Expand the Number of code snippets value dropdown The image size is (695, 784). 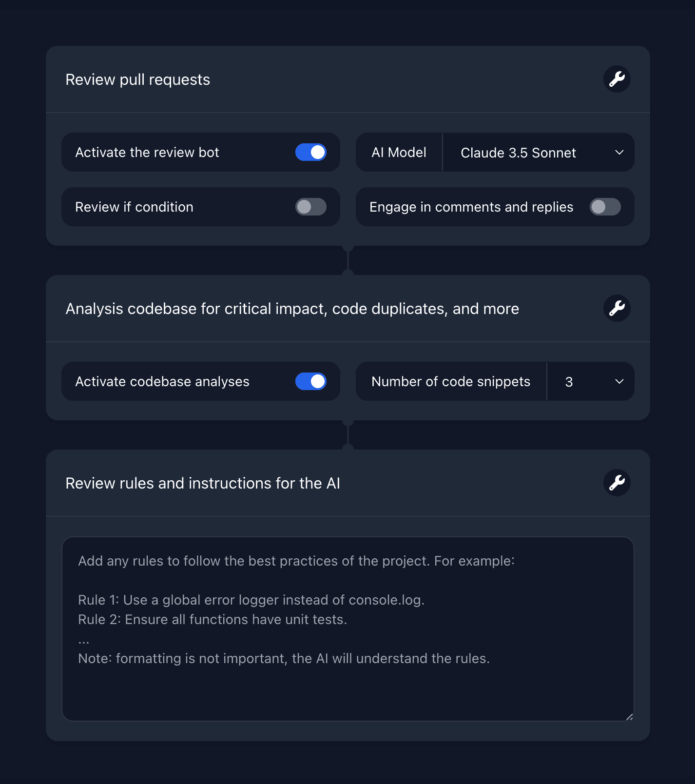tap(591, 382)
